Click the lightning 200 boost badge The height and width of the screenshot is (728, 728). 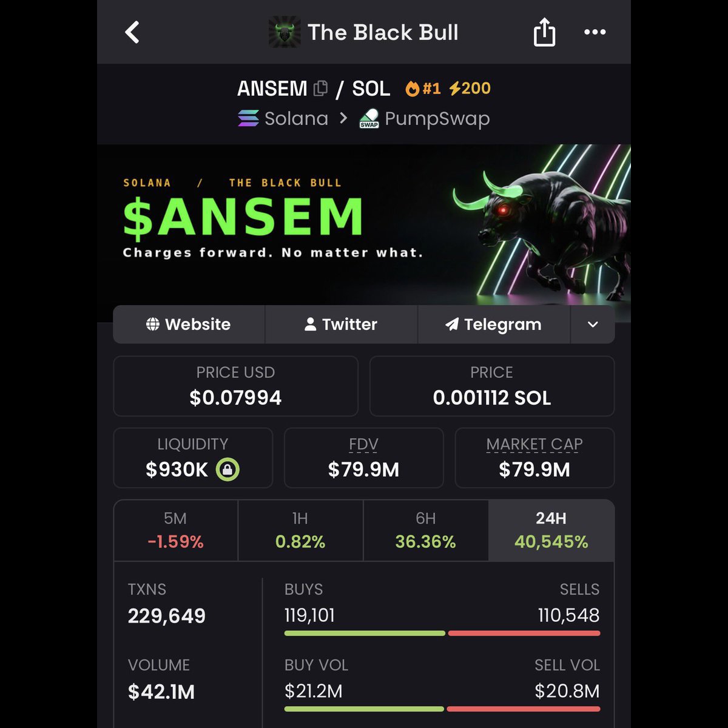470,89
